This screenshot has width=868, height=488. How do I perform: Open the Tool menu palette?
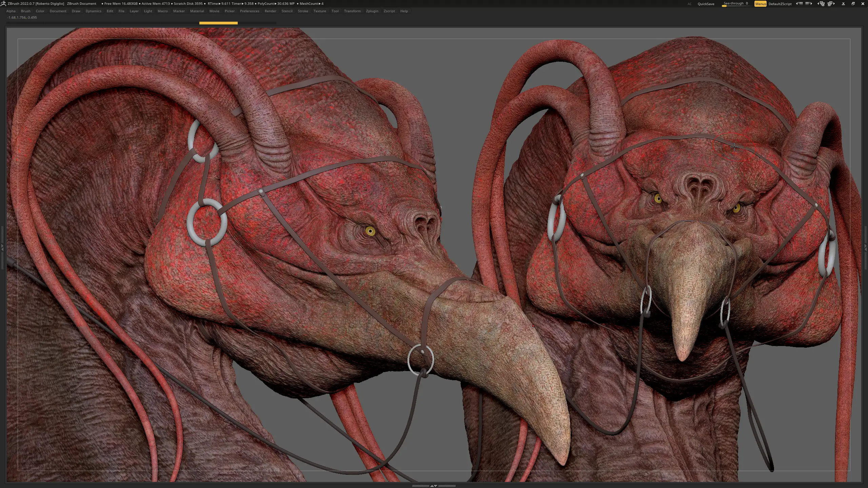(335, 11)
